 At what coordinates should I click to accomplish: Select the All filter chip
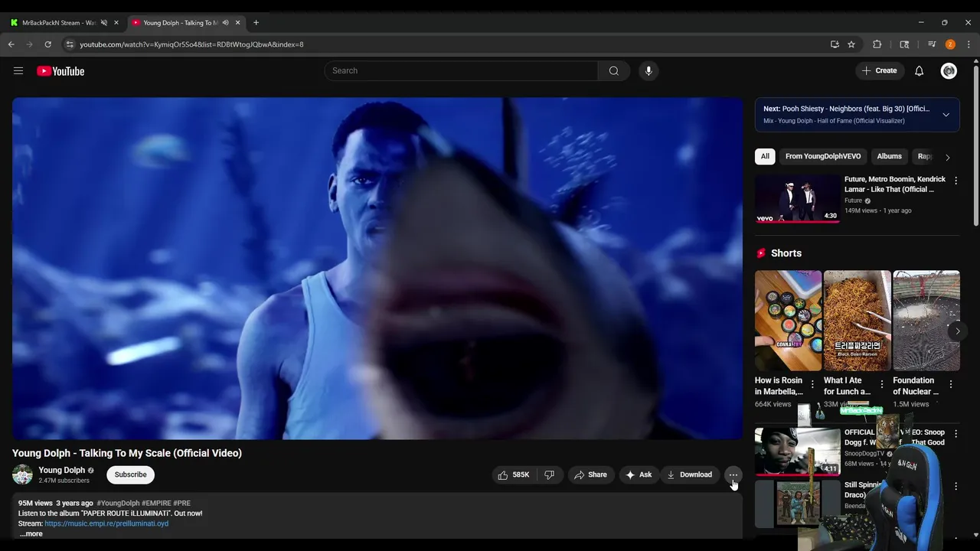765,156
